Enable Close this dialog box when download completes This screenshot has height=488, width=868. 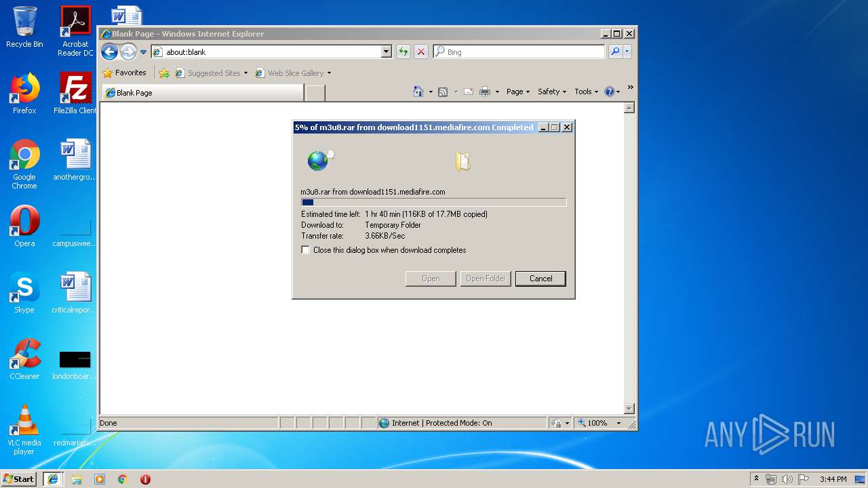click(x=306, y=250)
